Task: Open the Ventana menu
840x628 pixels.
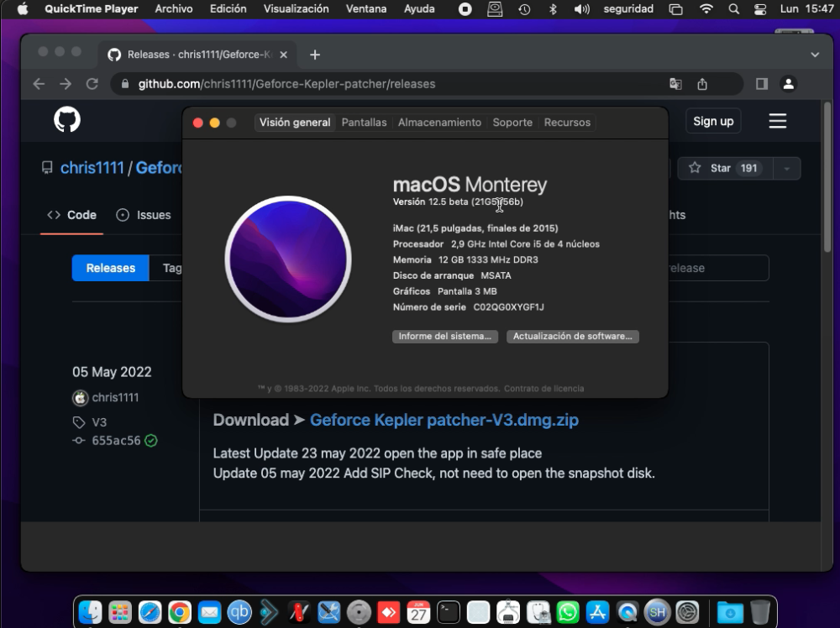Action: tap(366, 9)
